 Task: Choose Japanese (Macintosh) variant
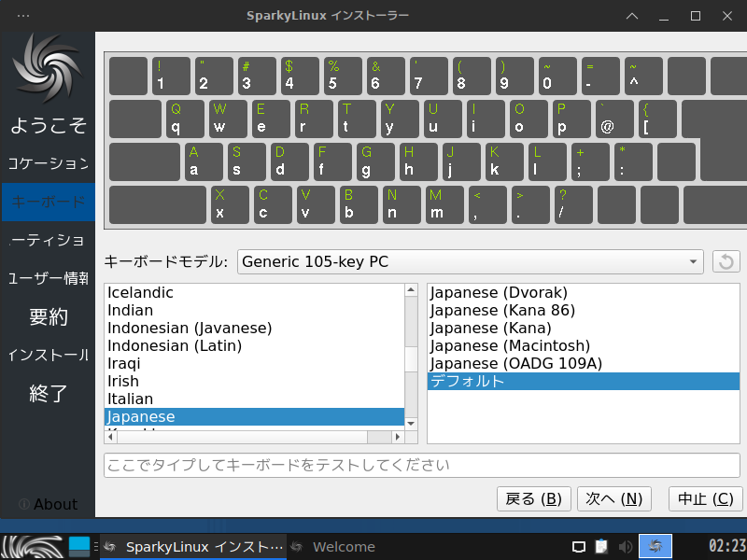click(x=583, y=345)
